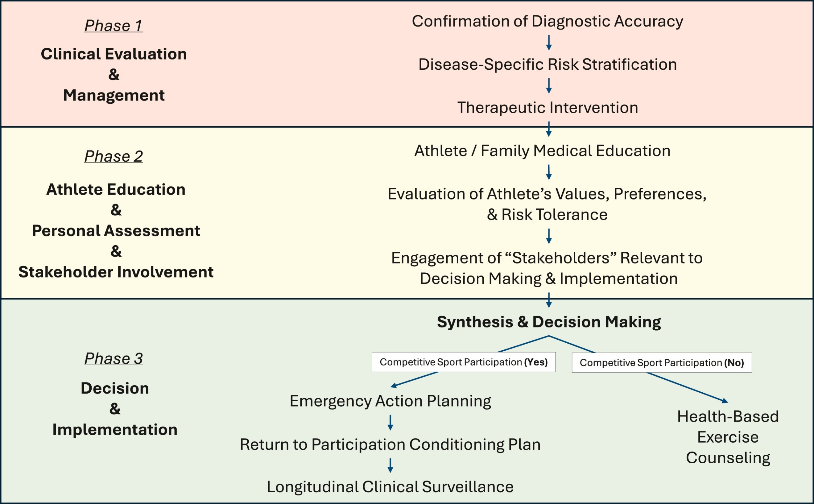Click the underlined Phase 2 heading
The height and width of the screenshot is (504, 814).
[x=114, y=156]
